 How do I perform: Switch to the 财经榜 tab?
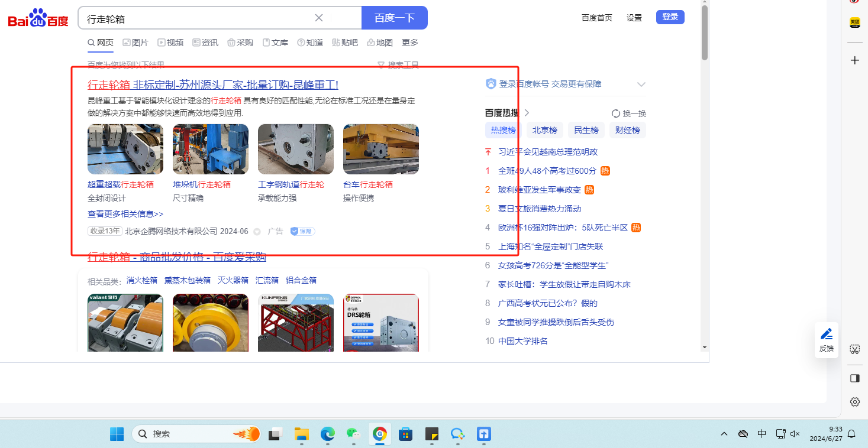click(628, 130)
